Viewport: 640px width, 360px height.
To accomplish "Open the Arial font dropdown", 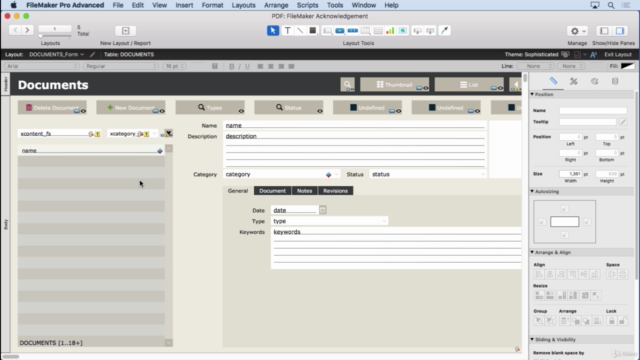I will (x=42, y=66).
